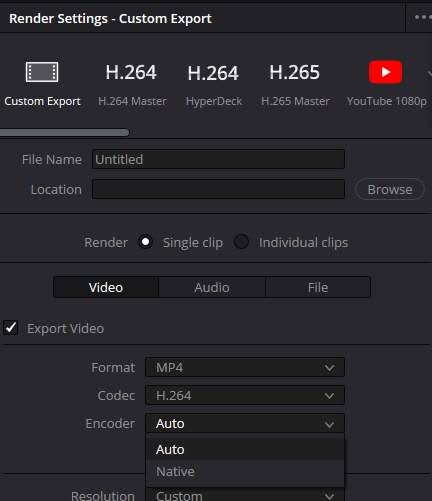Screen dimensions: 432x501
Task: Open the Render Settings options menu
Action: pos(422,17)
